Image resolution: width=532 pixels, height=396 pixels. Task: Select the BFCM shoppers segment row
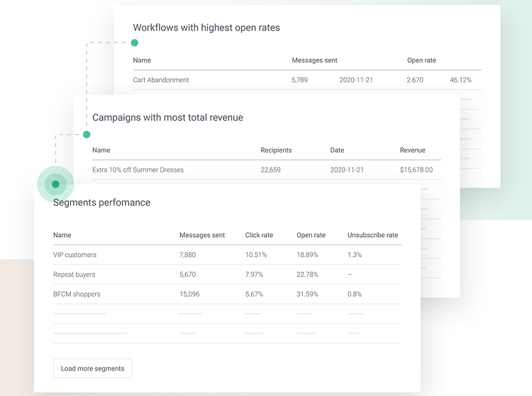(227, 295)
